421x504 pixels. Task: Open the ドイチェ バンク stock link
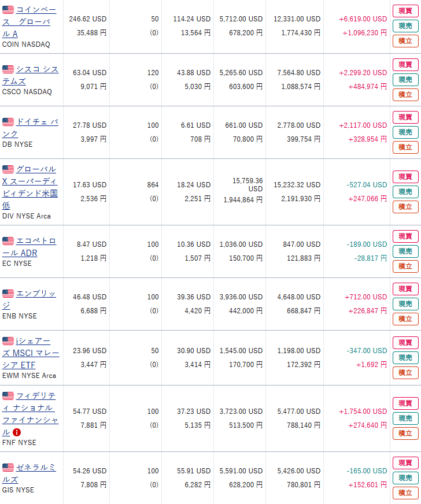click(30, 128)
